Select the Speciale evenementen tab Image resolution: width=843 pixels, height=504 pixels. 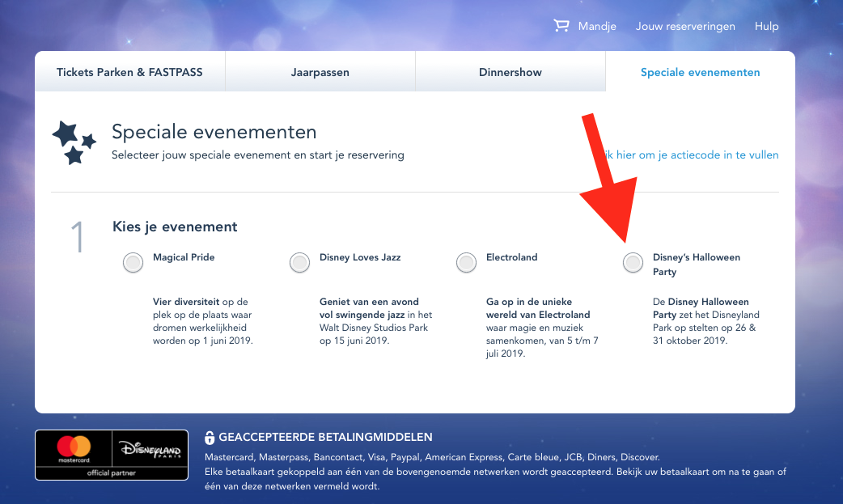[700, 72]
